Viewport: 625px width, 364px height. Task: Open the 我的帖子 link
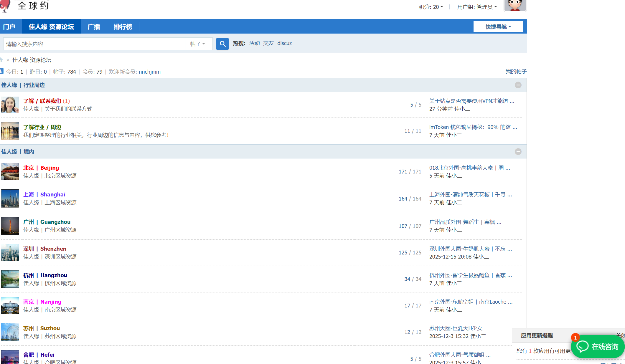tap(516, 72)
